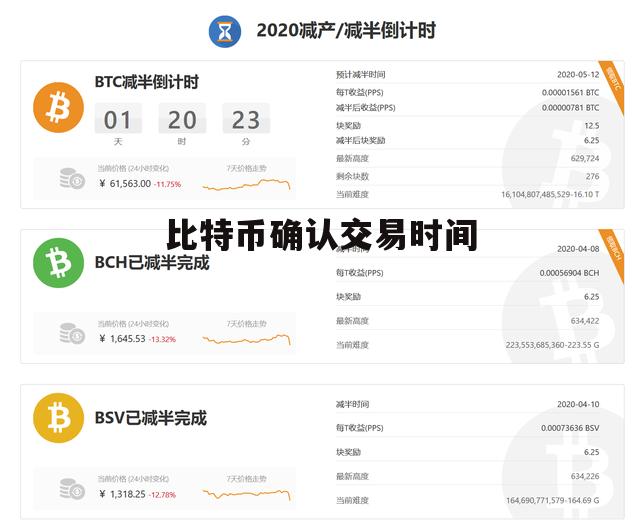Click the BCH latest height 634,422

pos(585,321)
